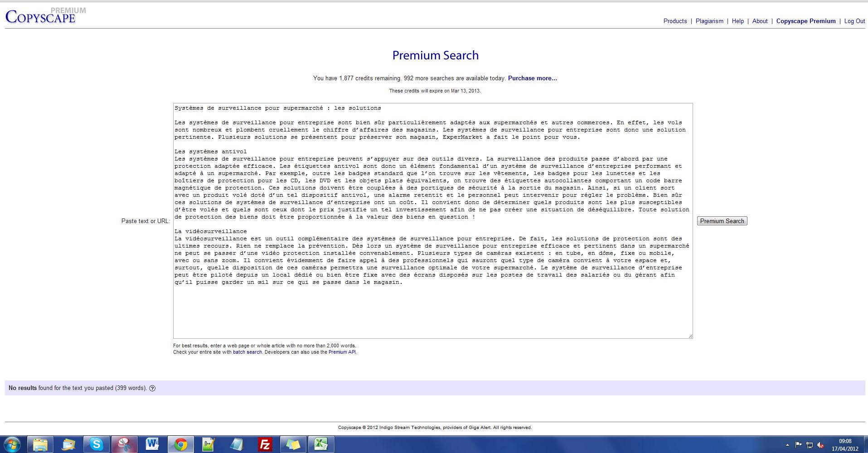Open the Products menu link

pyautogui.click(x=675, y=21)
